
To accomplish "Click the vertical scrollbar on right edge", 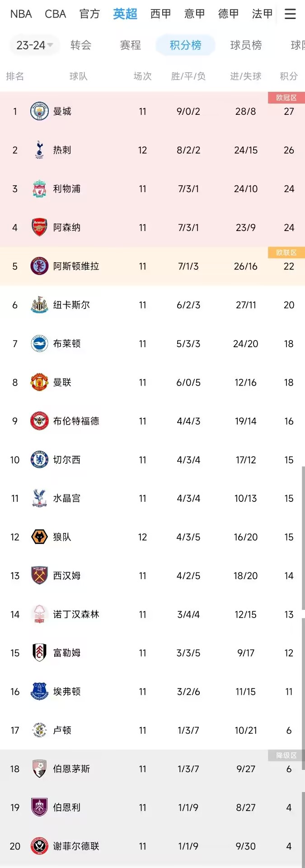I will click(x=303, y=667).
